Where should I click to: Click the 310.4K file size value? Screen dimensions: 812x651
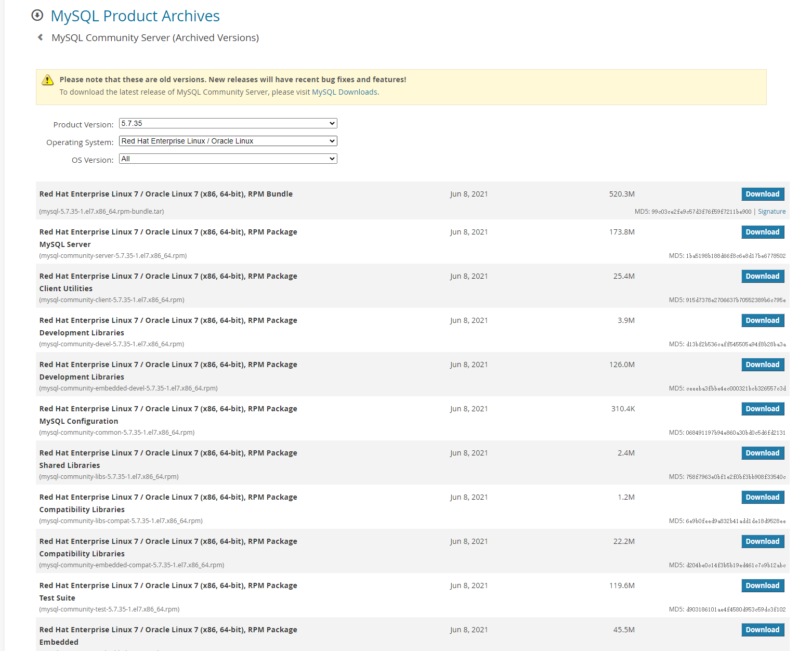[623, 409]
